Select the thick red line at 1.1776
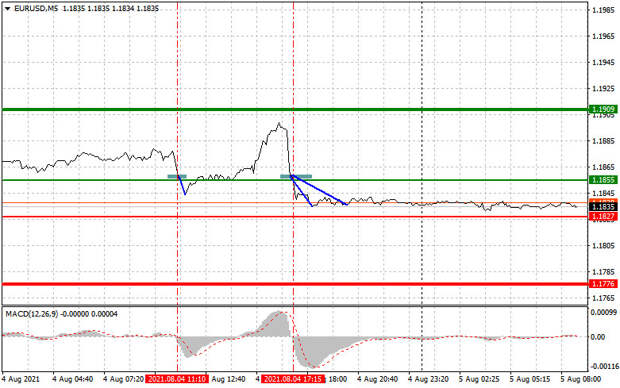620x388 pixels. click(x=295, y=284)
